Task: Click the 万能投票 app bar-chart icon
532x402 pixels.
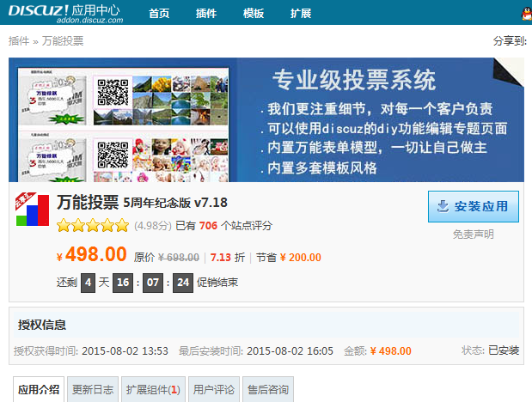Action: [33, 210]
